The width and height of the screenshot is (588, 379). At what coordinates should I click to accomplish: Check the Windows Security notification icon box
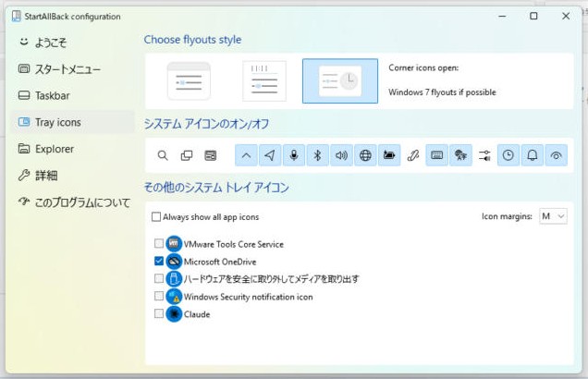[x=159, y=296]
